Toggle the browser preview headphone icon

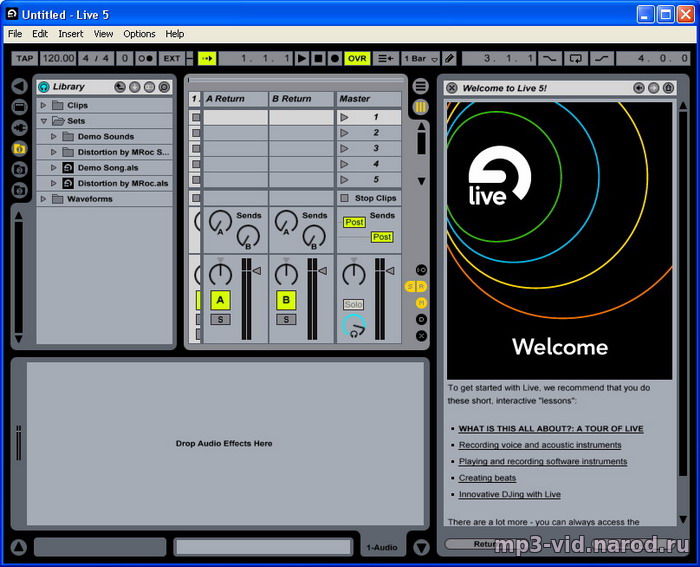44,87
